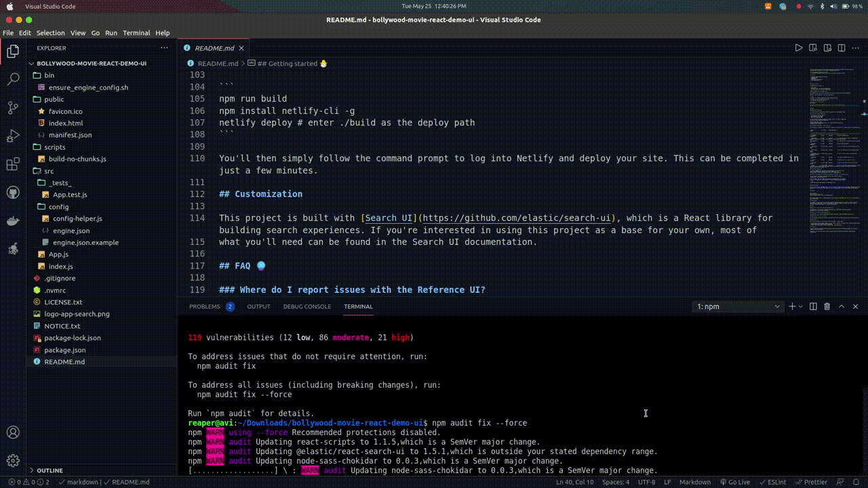
Task: Collapse the bin folder
Action: click(x=102, y=75)
